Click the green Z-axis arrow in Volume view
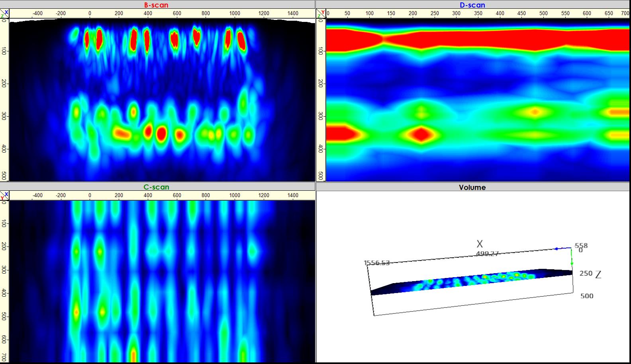The image size is (631, 364). [572, 257]
